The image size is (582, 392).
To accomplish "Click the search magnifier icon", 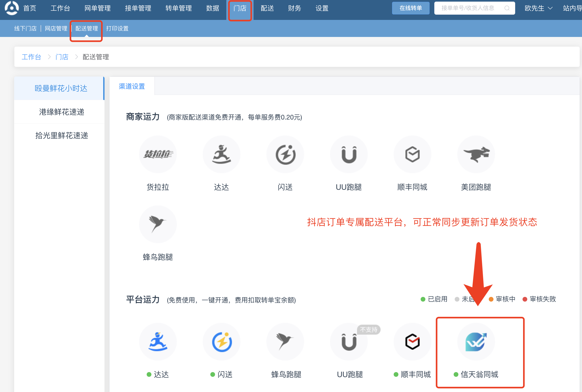I will [x=507, y=8].
